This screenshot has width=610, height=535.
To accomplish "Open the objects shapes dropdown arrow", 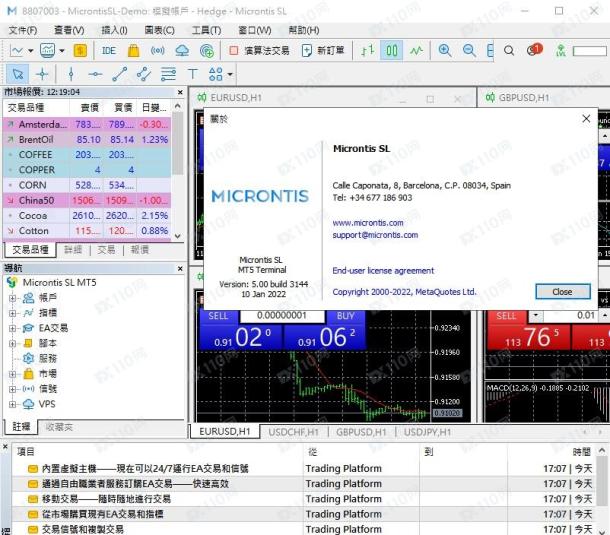I will click(x=230, y=74).
